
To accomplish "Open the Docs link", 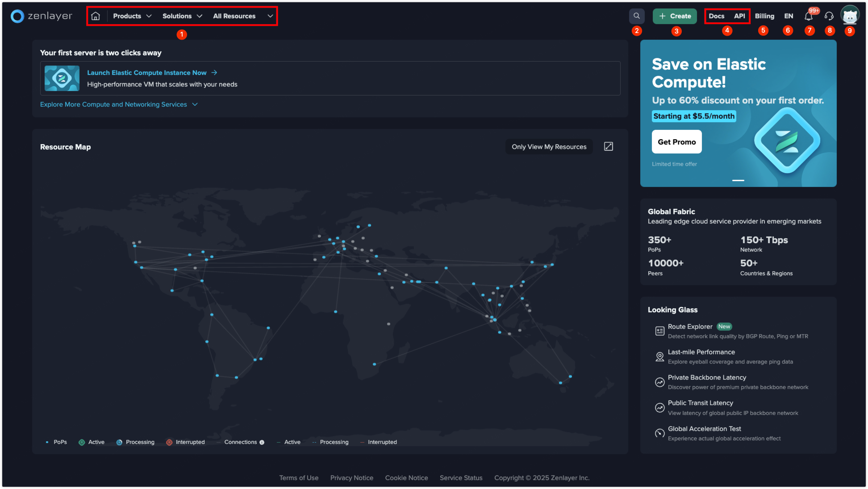I will point(716,16).
